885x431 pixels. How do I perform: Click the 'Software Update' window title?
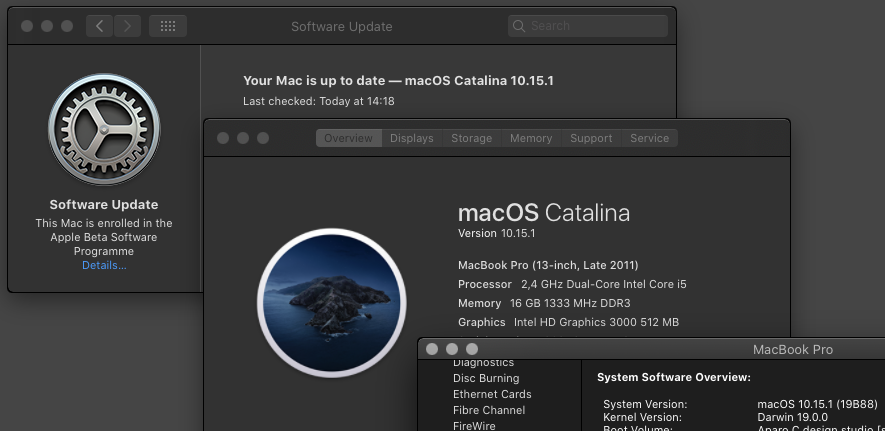[341, 27]
